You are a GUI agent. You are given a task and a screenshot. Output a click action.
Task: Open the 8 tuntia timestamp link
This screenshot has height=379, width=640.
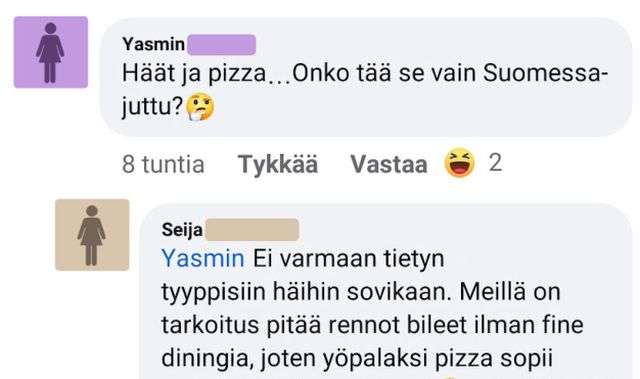(x=163, y=164)
